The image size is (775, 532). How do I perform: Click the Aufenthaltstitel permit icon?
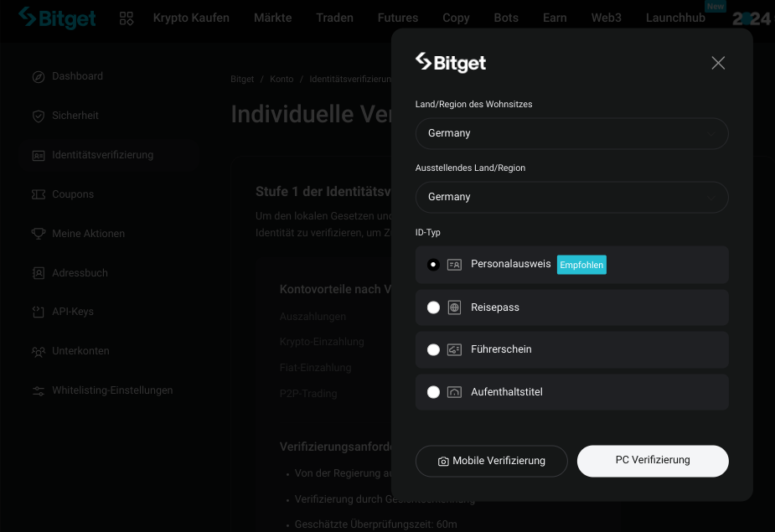pyautogui.click(x=454, y=392)
